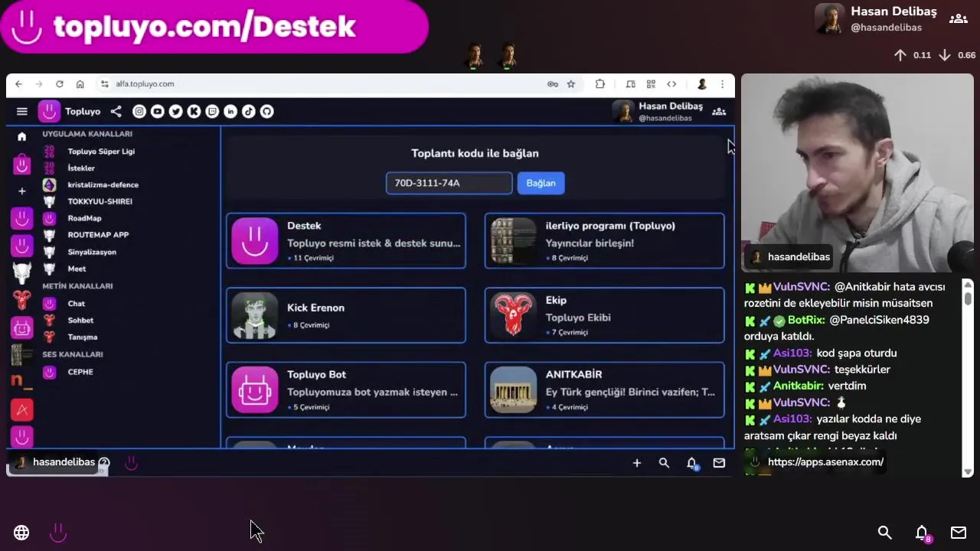Select the Sinyalizasyon channel
This screenshot has width=980, height=551.
tap(92, 253)
